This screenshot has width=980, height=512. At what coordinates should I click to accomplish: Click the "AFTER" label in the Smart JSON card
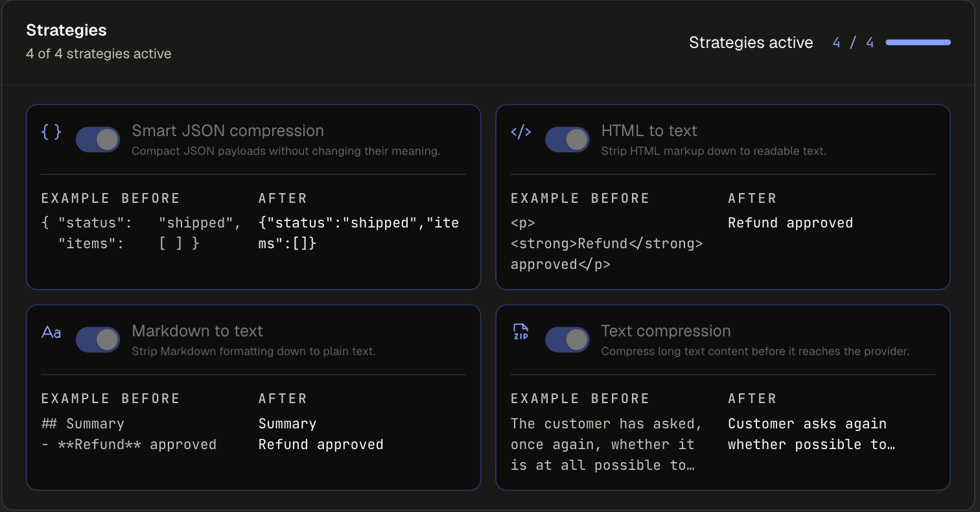283,198
